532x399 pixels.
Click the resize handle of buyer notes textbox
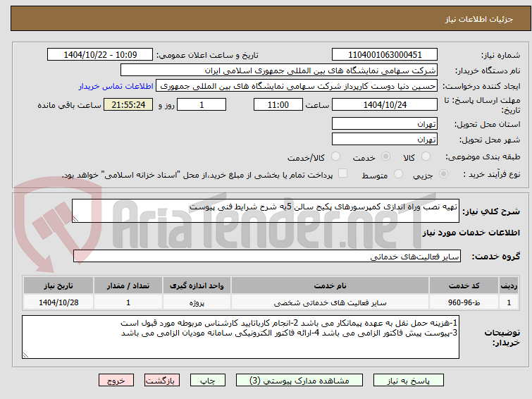pyautogui.click(x=25, y=355)
